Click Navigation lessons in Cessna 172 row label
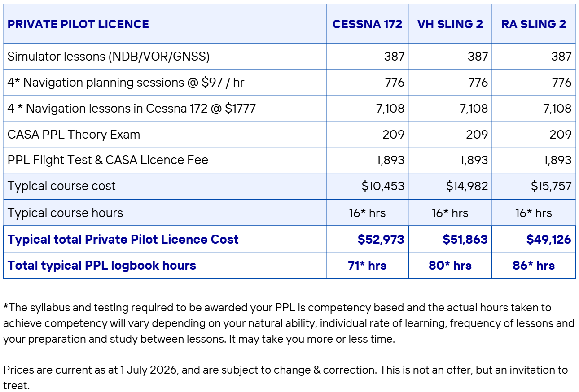Viewport: 579px width, 392px height. click(x=132, y=109)
